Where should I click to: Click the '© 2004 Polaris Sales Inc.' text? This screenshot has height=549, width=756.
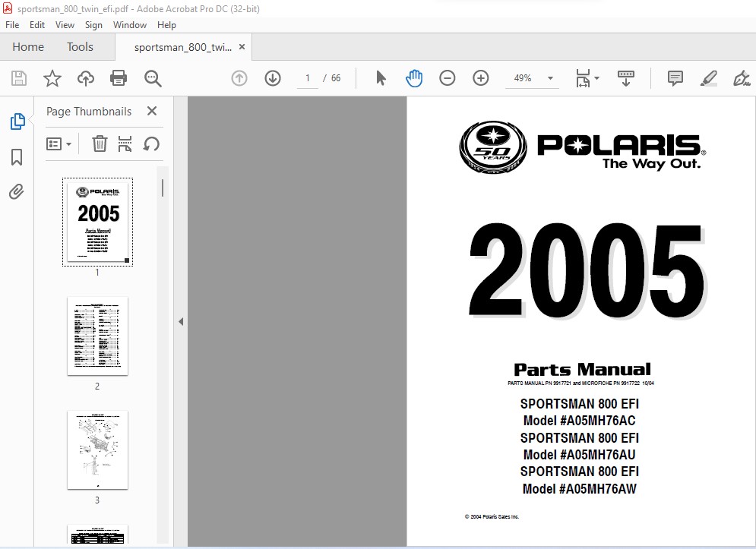492,516
